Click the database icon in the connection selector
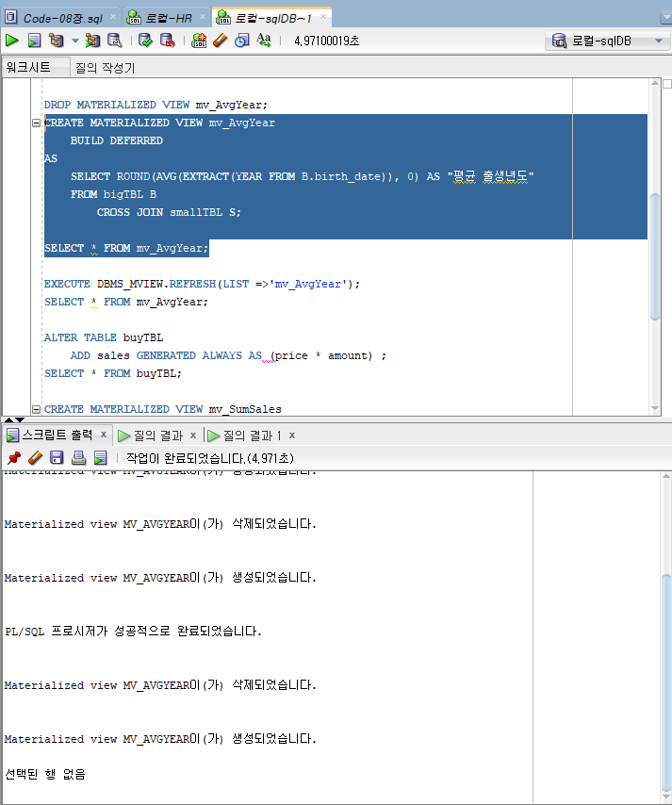672x805 pixels. [559, 41]
